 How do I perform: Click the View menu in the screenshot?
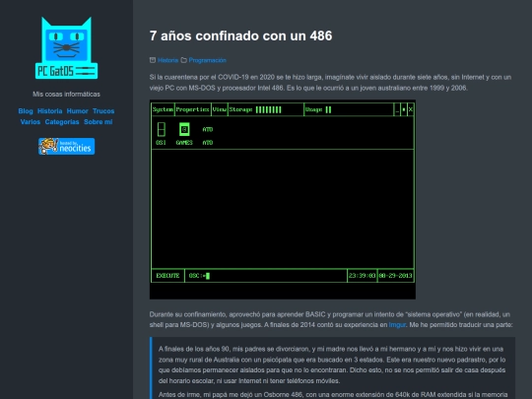pos(220,109)
